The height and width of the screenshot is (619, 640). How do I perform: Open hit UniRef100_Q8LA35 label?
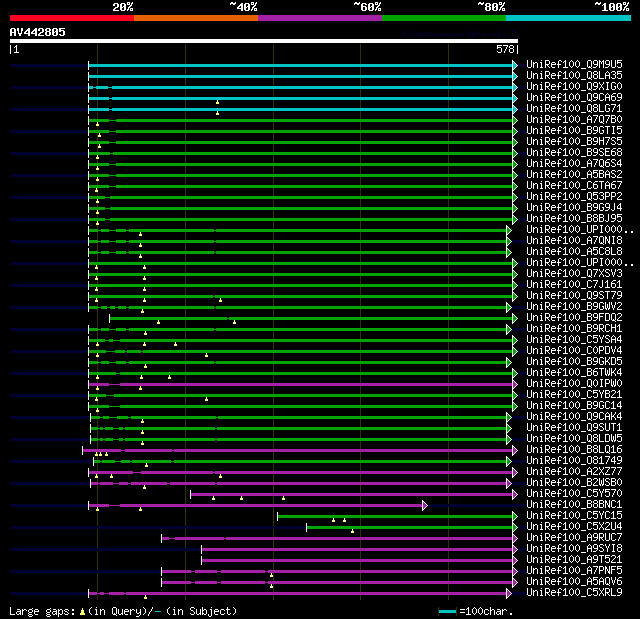coord(574,75)
